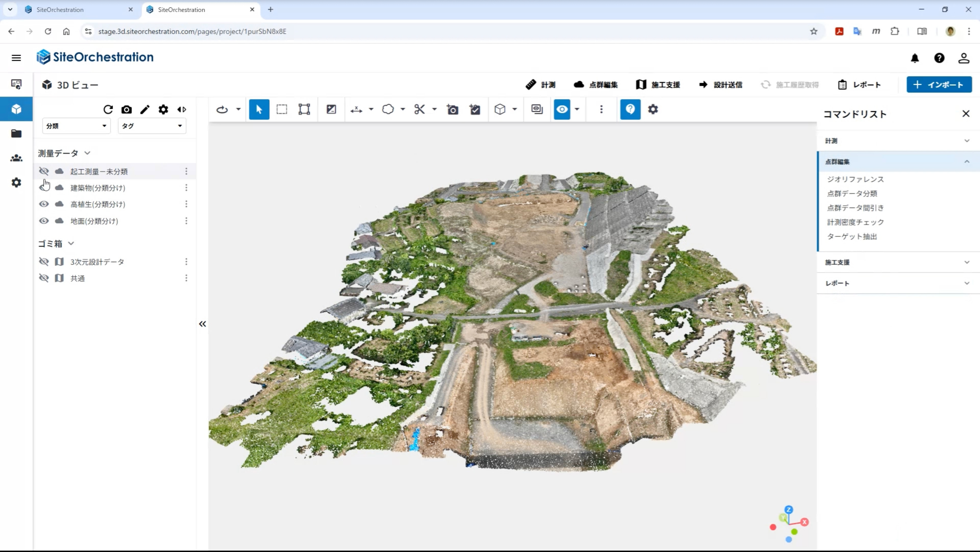
Task: Select 点群データ分類 command
Action: click(852, 193)
